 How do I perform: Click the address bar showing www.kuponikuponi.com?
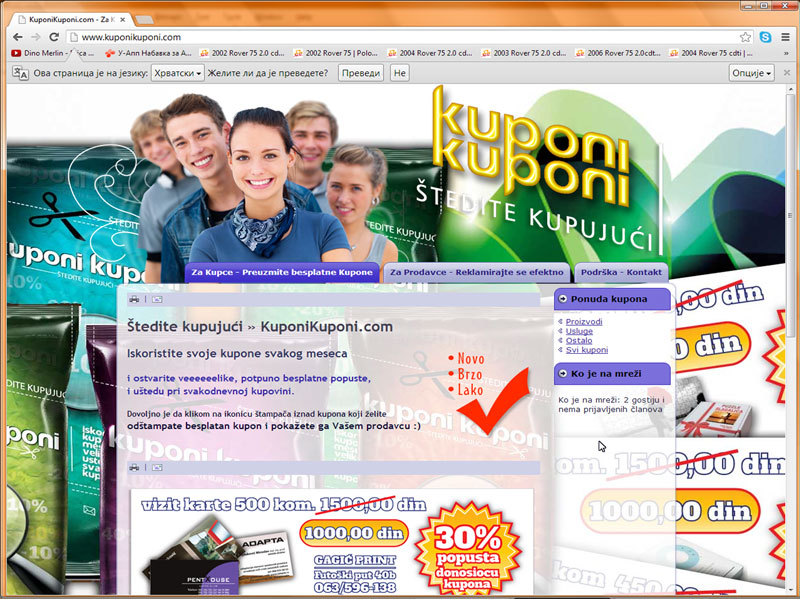coord(400,37)
